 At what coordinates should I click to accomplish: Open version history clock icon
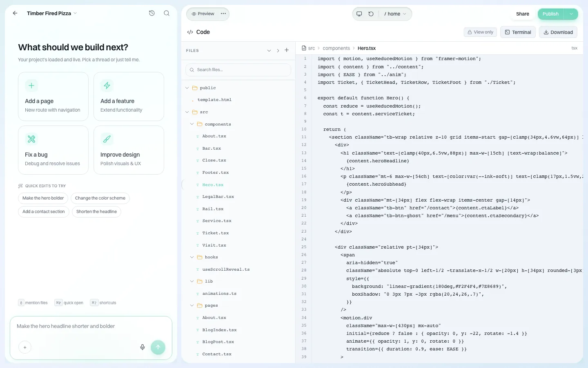click(152, 13)
